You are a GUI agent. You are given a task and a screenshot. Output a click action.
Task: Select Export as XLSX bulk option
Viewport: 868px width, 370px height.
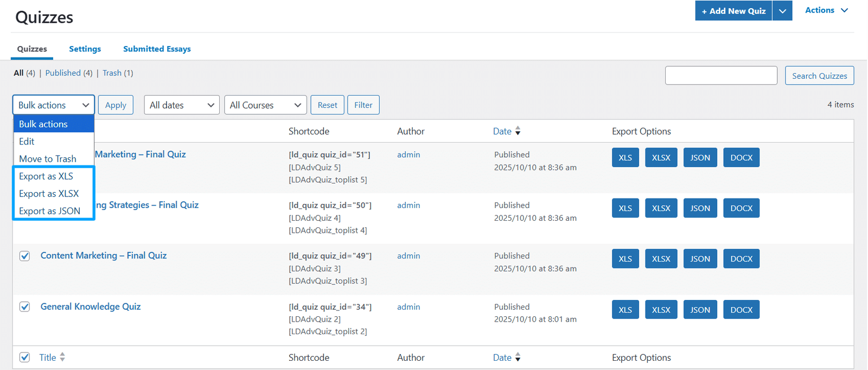tap(54, 193)
